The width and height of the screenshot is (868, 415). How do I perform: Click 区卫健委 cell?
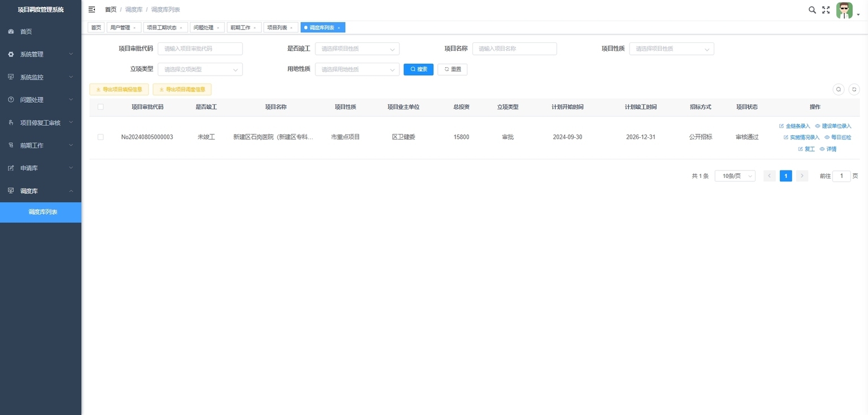(403, 137)
